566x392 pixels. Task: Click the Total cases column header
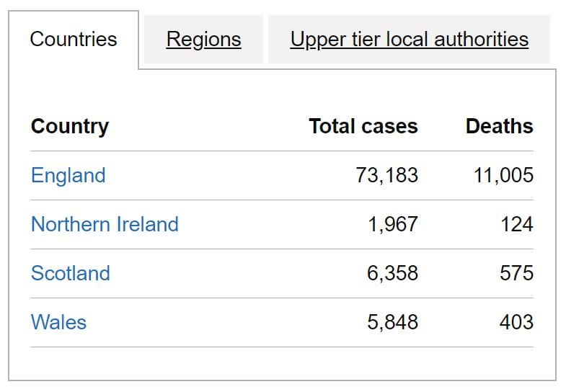tap(363, 126)
